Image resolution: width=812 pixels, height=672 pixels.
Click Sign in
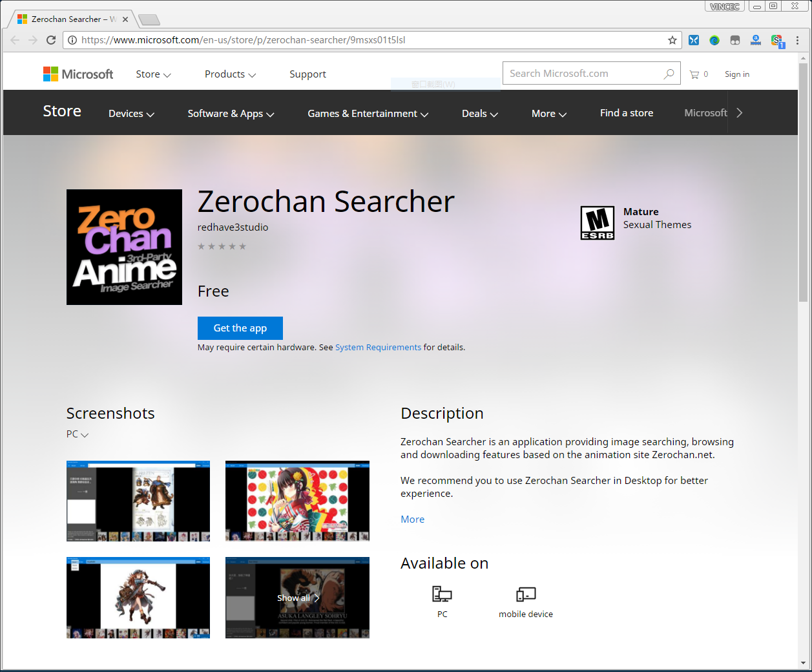click(x=736, y=74)
